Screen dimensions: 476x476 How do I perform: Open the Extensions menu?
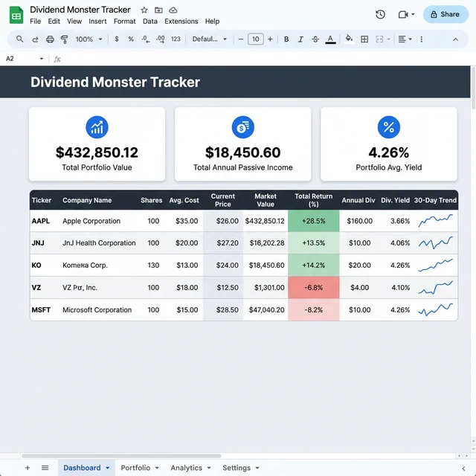pos(181,22)
